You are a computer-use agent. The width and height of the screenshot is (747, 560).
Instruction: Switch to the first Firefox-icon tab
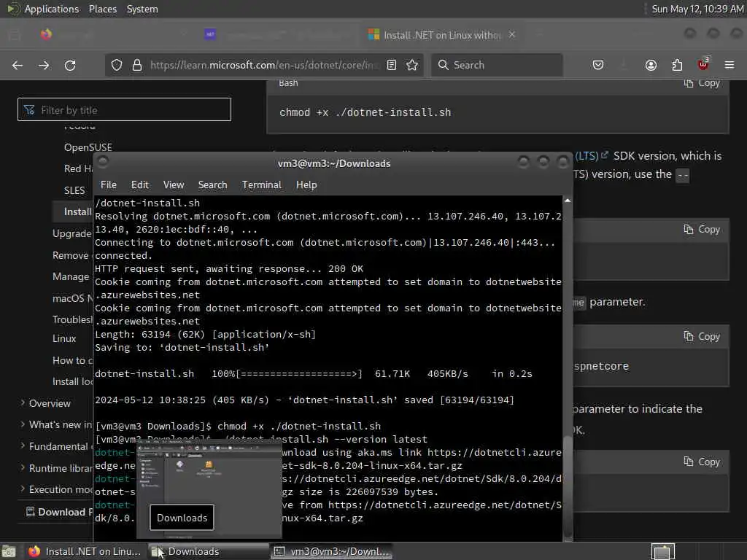click(46, 34)
